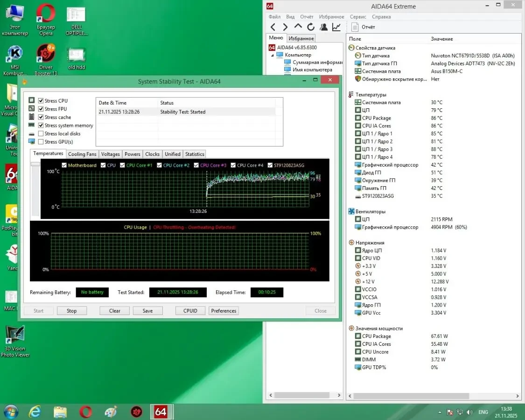The width and height of the screenshot is (525, 420).
Task: Click the Back arrow in AIDA64 toolbar
Action: 273,27
